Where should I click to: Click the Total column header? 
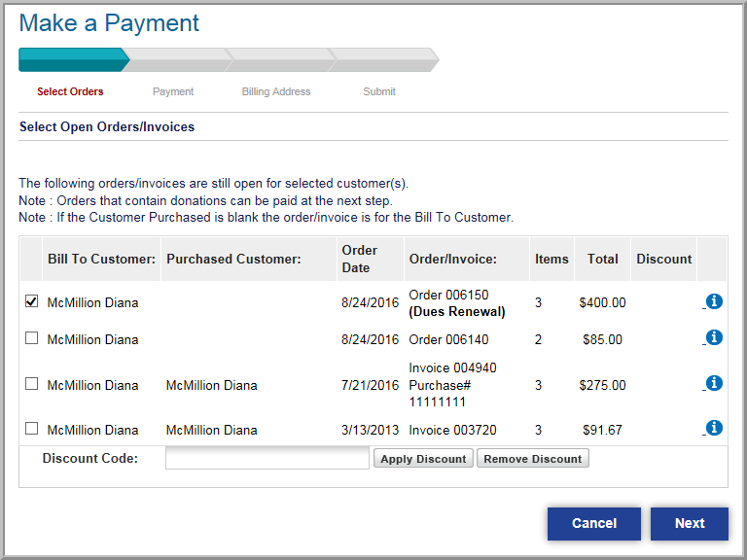pos(602,259)
